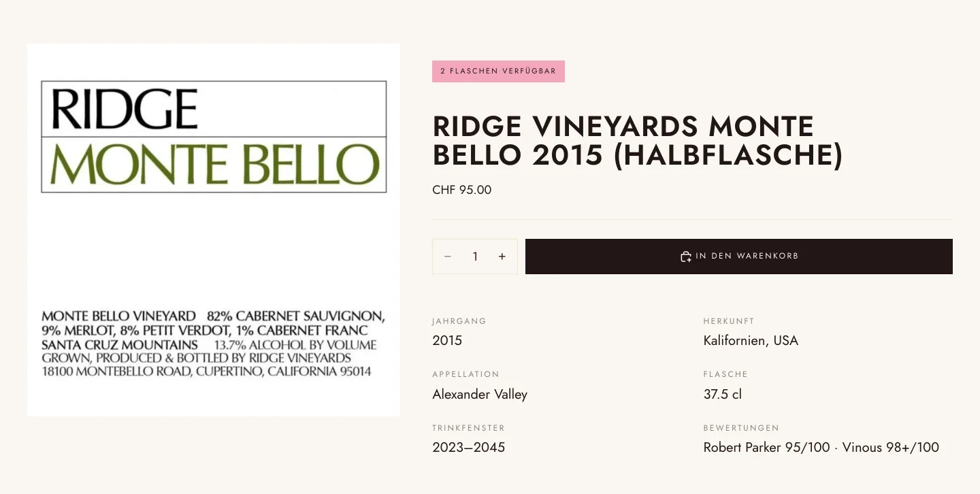Click drinking window 2023–2045
980x494 pixels.
[469, 448]
